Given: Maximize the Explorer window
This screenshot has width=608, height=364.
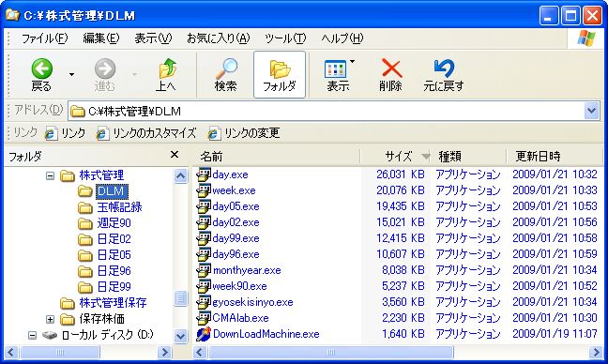Looking at the screenshot, I should point(570,16).
